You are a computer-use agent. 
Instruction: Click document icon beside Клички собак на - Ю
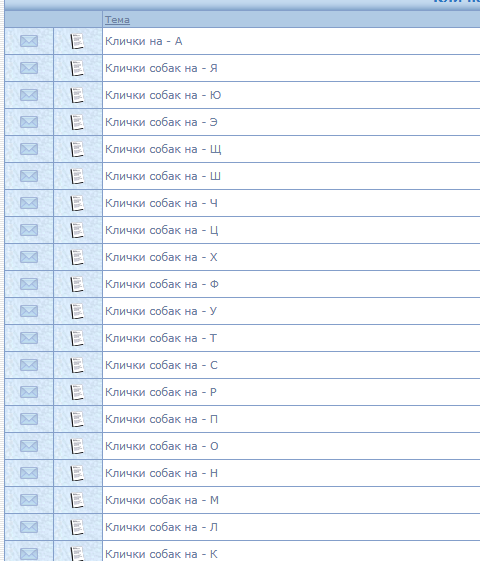[77, 95]
